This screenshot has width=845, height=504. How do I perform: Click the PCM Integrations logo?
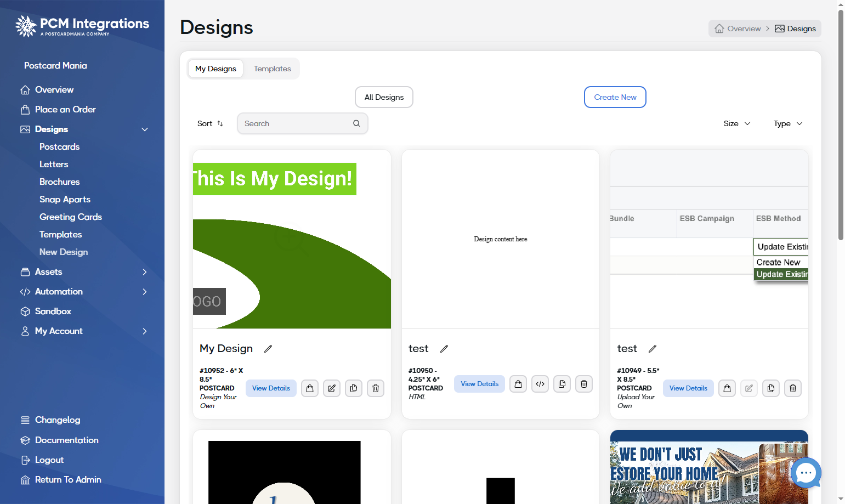tap(82, 26)
